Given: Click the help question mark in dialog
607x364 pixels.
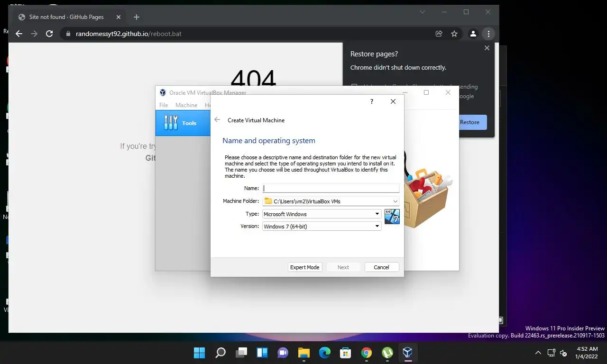Looking at the screenshot, I should [372, 101].
